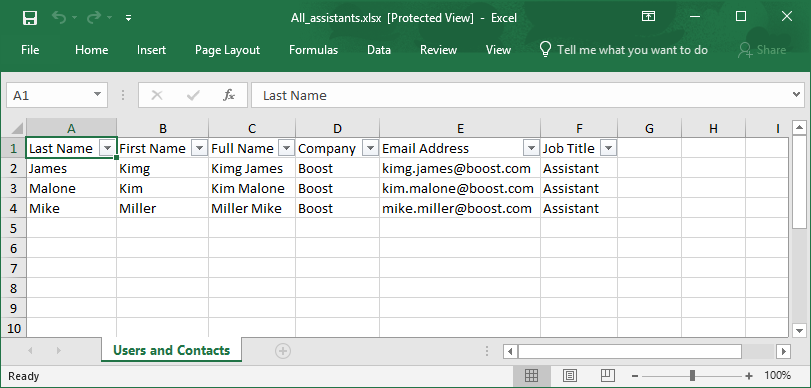Click cell kim.malone@boost.com
Viewport: 811px width, 388px height.
pos(460,188)
